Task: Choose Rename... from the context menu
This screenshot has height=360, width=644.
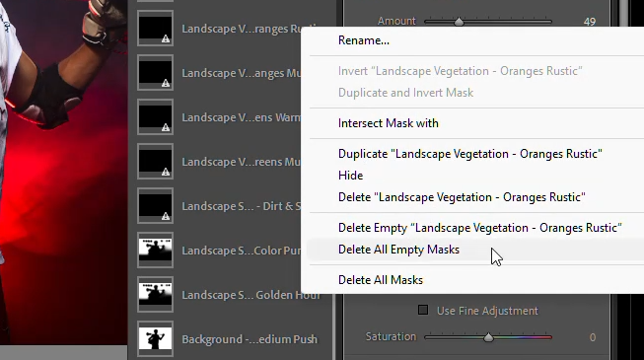Action: (x=364, y=40)
